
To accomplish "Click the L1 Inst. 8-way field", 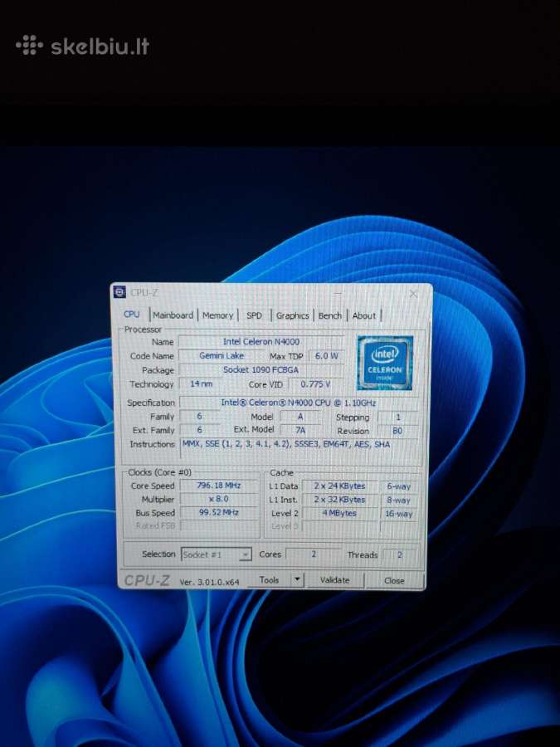I will point(398,500).
